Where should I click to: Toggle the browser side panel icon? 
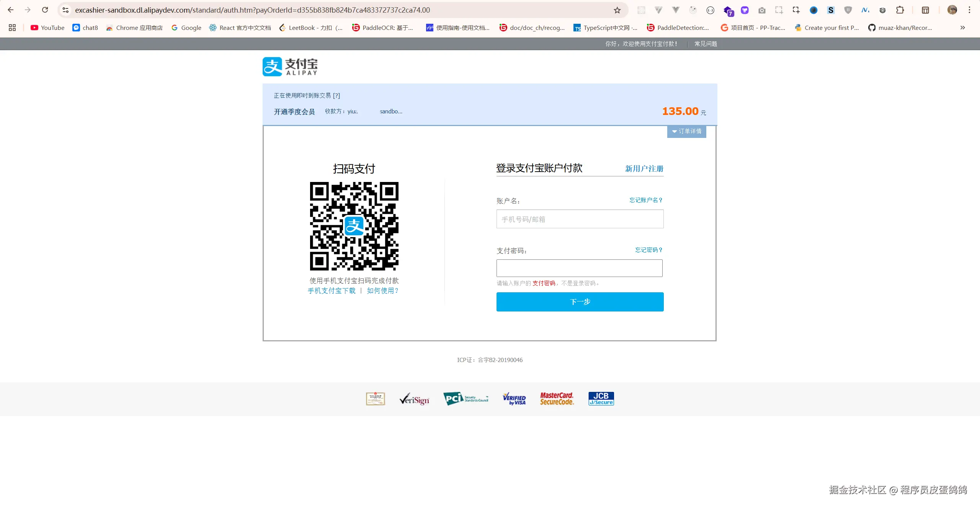(926, 10)
